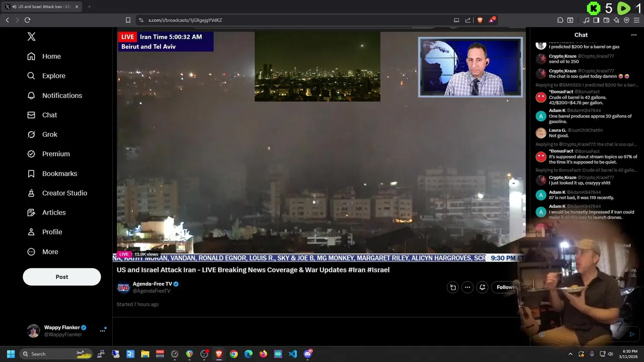This screenshot has height=362, width=644.
Task: Toggle the browser sidebar panel
Action: click(x=596, y=20)
